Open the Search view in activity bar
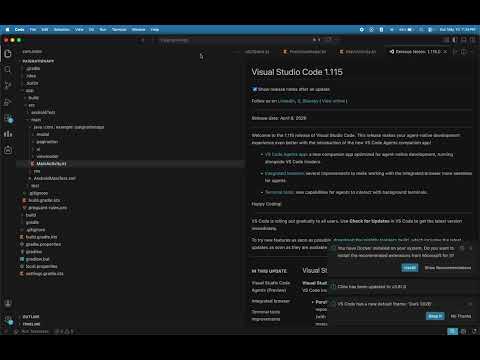 [x=8, y=69]
